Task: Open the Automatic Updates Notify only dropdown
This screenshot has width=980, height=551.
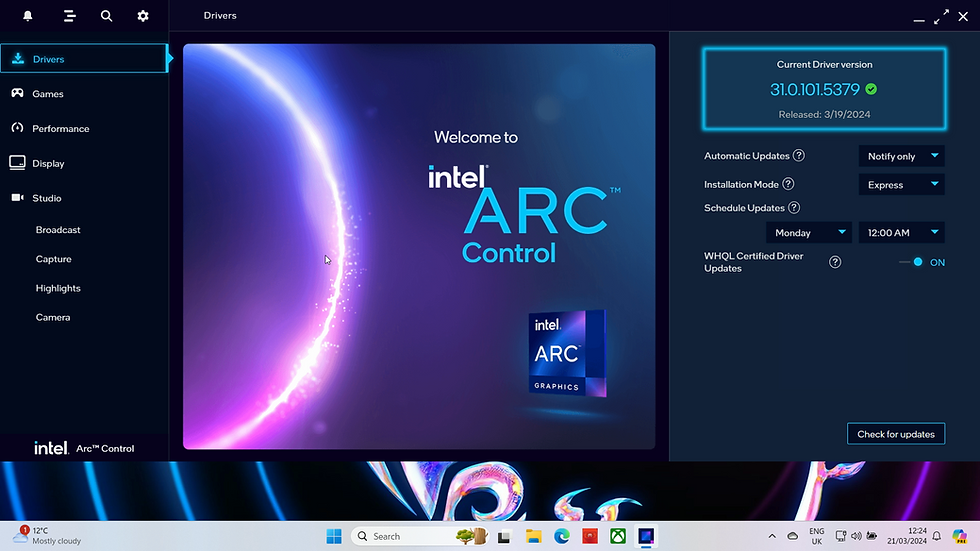Action: pyautogui.click(x=901, y=156)
